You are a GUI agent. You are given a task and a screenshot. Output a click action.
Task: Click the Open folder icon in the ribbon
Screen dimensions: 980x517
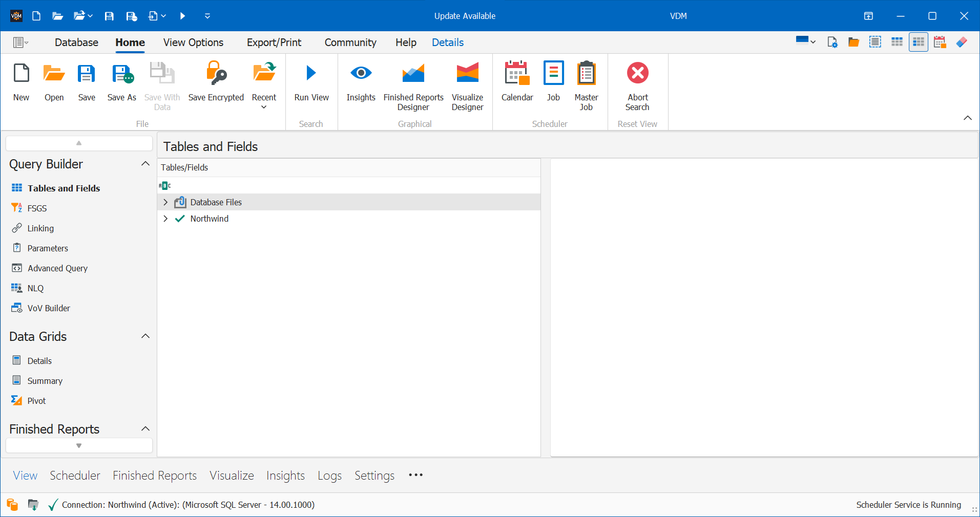[x=54, y=73]
